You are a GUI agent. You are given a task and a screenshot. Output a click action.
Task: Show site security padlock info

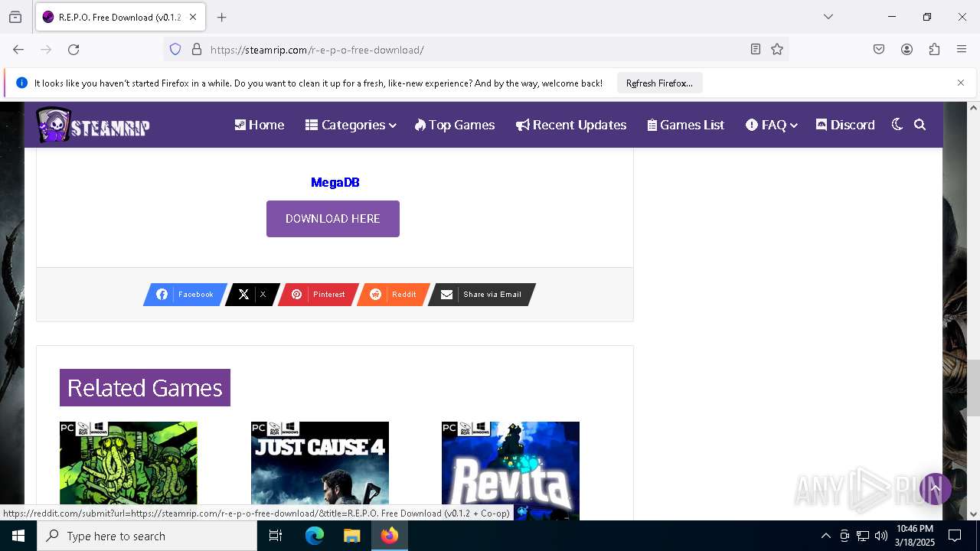click(x=197, y=49)
